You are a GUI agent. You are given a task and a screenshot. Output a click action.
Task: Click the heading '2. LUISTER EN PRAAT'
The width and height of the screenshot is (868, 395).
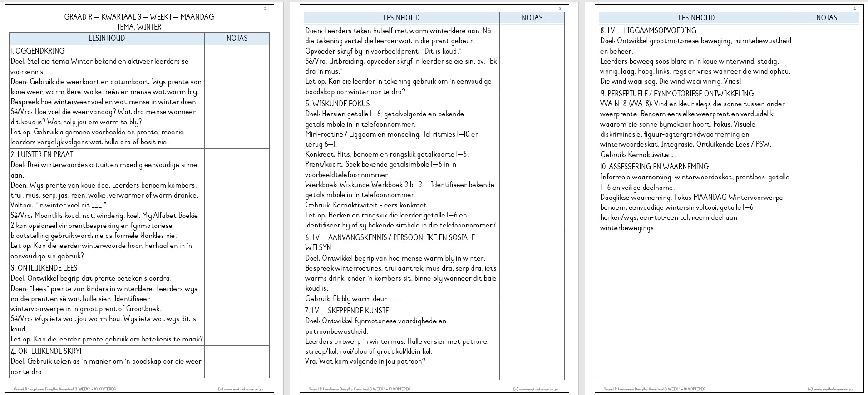click(42, 154)
